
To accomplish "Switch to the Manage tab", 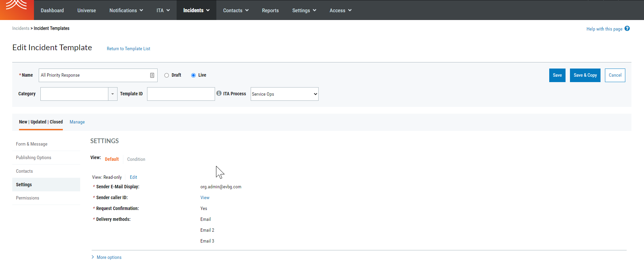I will pyautogui.click(x=77, y=122).
